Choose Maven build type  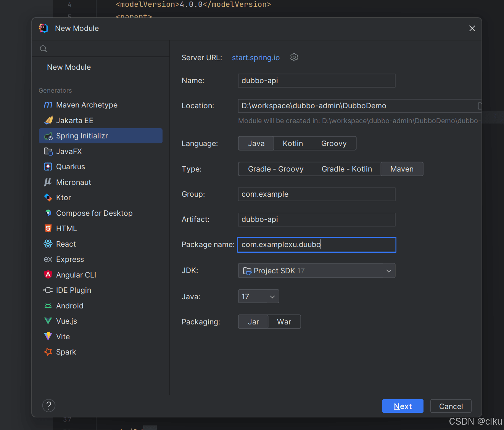tap(402, 169)
